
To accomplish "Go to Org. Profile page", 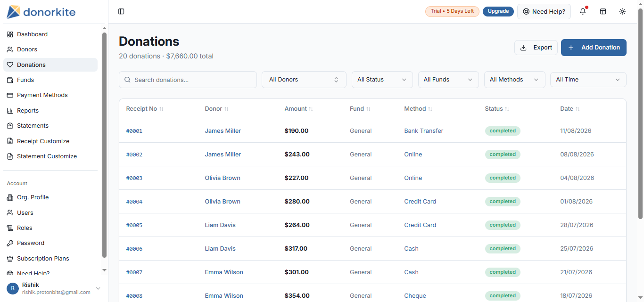I will click(x=50, y=197).
